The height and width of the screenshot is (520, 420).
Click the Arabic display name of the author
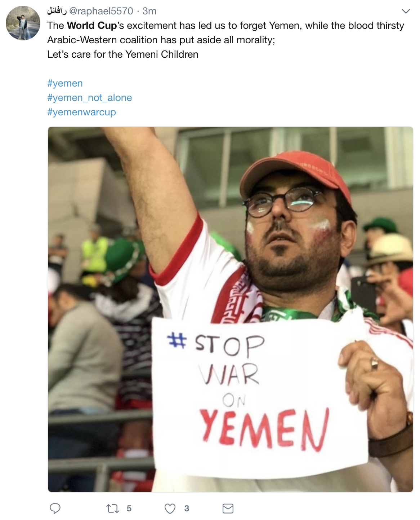click(57, 11)
